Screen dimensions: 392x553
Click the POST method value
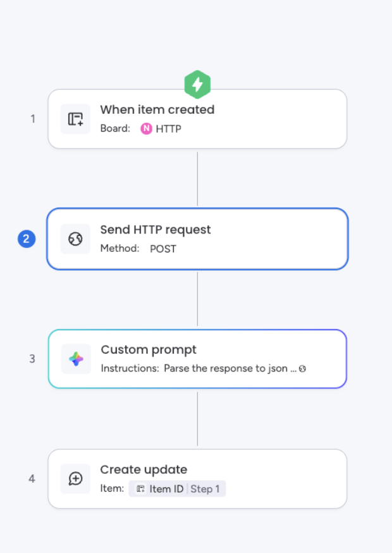(x=163, y=249)
